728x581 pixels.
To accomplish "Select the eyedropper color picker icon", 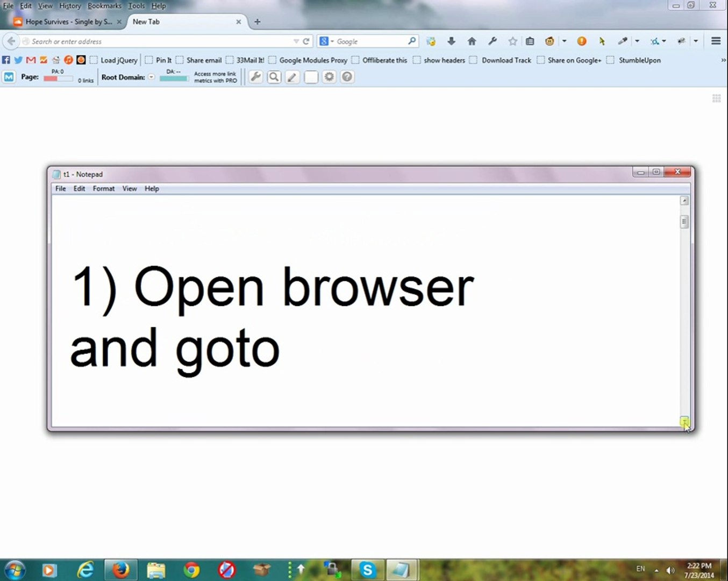I will 623,41.
